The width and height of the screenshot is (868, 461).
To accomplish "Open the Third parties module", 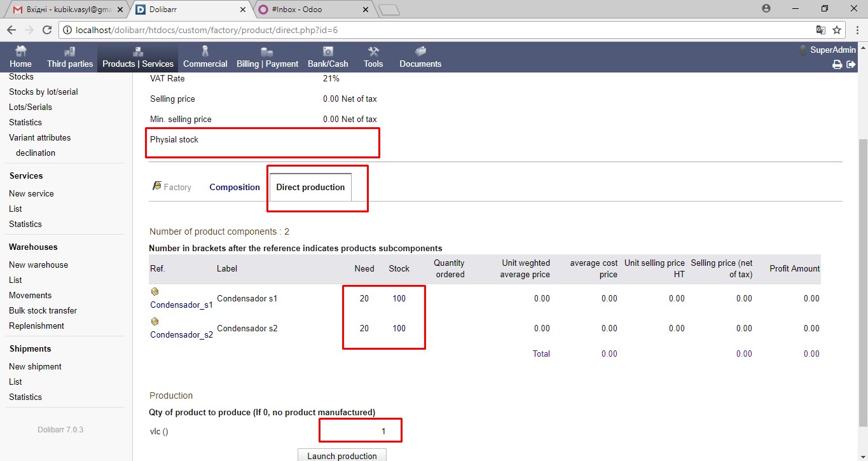I will (x=69, y=57).
